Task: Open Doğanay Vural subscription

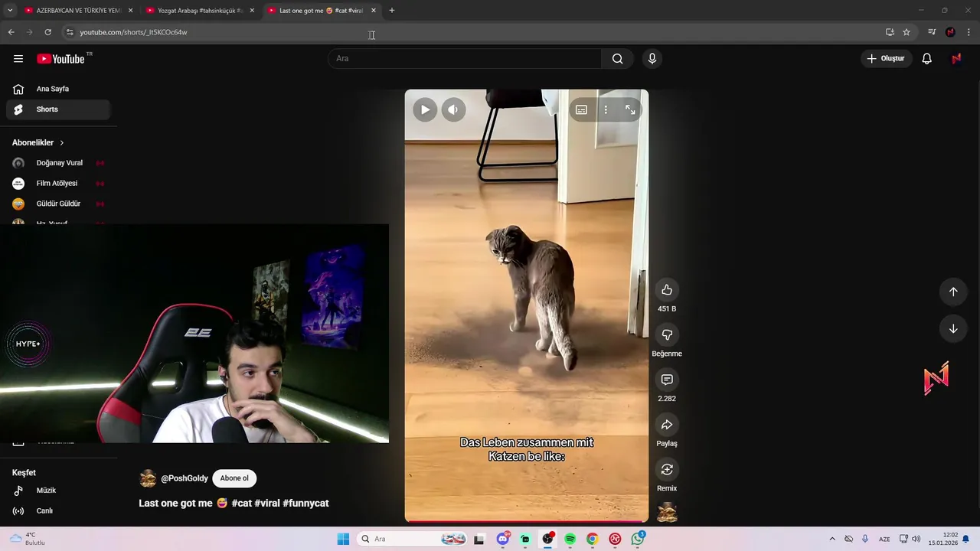Action: pyautogui.click(x=58, y=163)
